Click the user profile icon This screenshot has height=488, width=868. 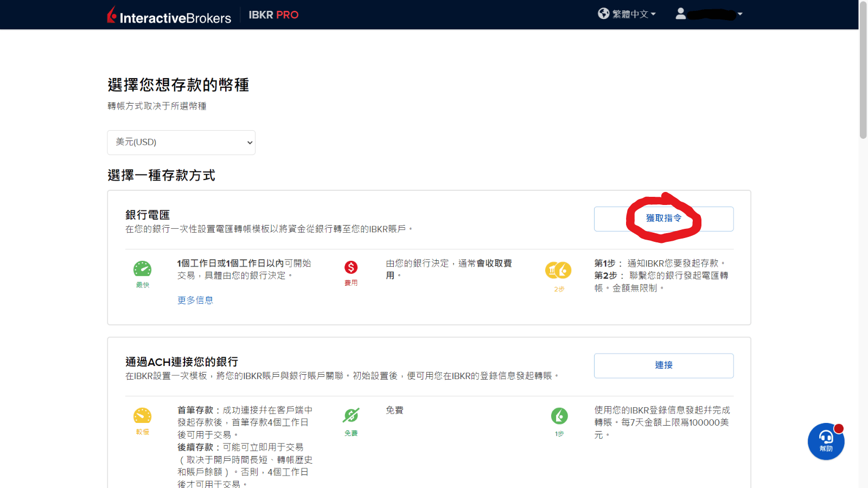[681, 14]
